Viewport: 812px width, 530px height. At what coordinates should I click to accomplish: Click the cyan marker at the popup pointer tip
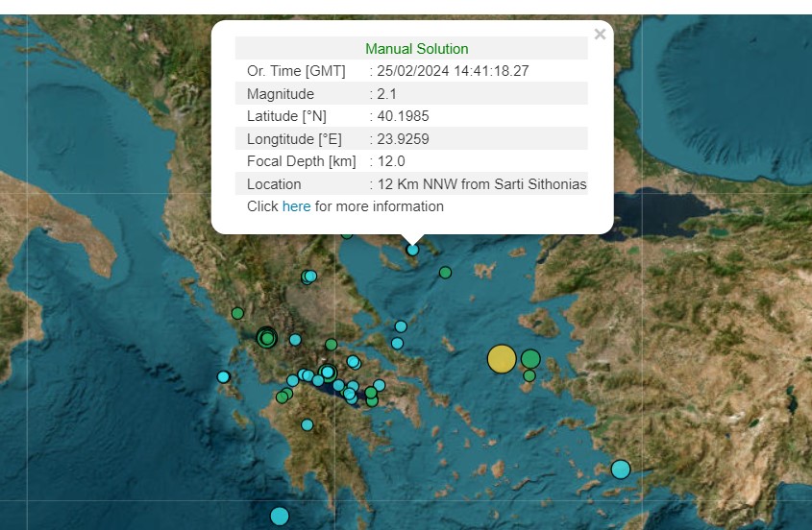tap(412, 250)
